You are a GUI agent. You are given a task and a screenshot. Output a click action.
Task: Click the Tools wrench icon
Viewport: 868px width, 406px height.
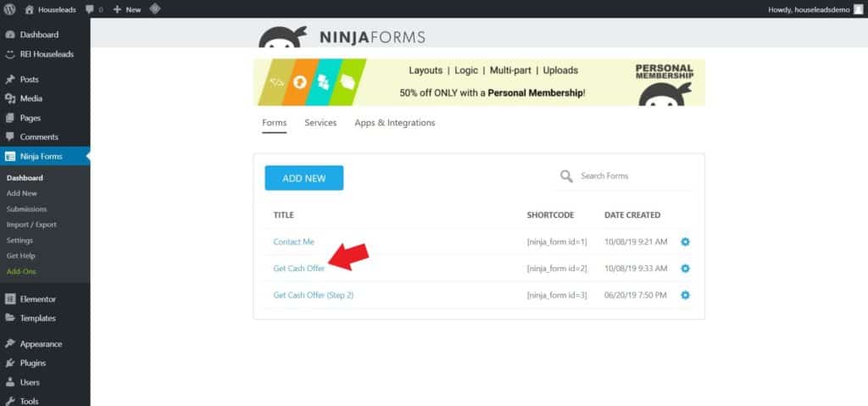[x=10, y=401]
